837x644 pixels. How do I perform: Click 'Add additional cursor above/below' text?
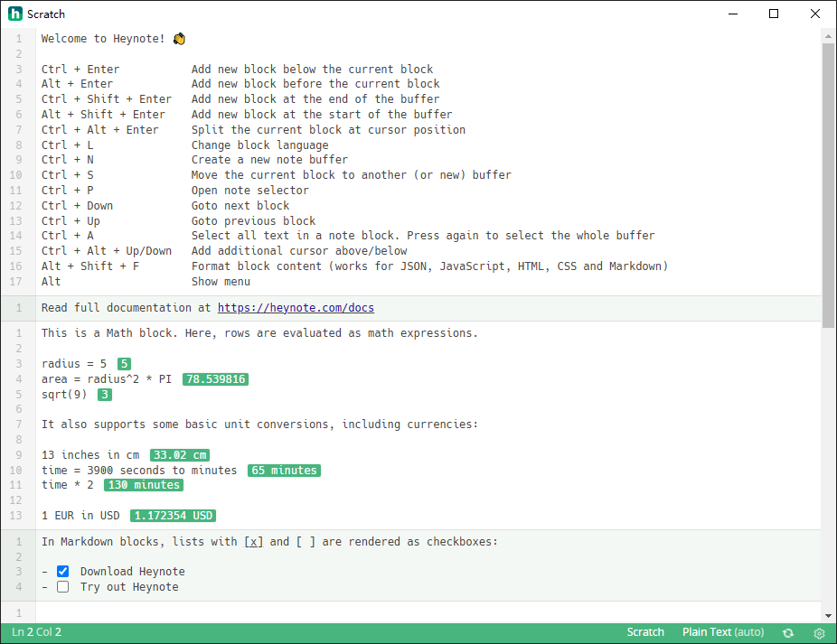[x=299, y=251]
